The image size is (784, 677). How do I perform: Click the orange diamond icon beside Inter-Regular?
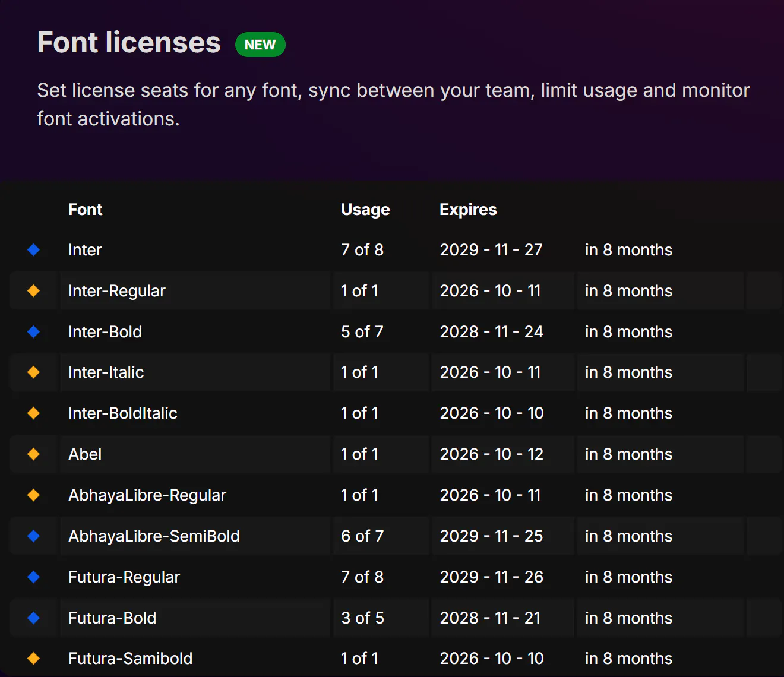[34, 291]
